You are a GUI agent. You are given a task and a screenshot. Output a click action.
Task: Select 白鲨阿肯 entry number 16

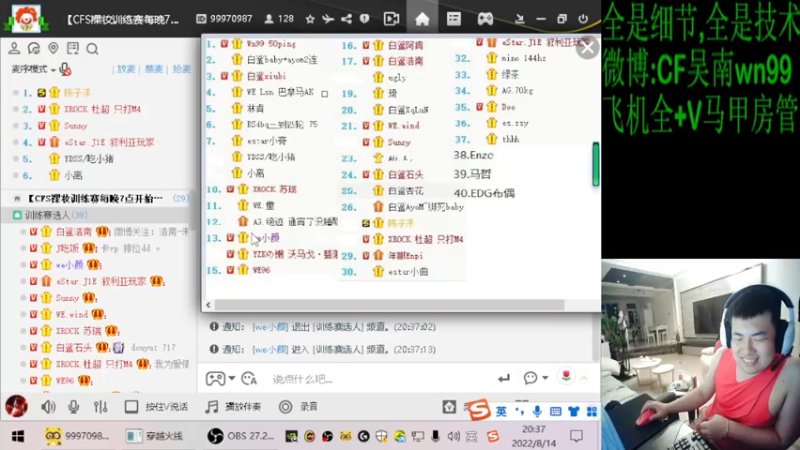[406, 45]
